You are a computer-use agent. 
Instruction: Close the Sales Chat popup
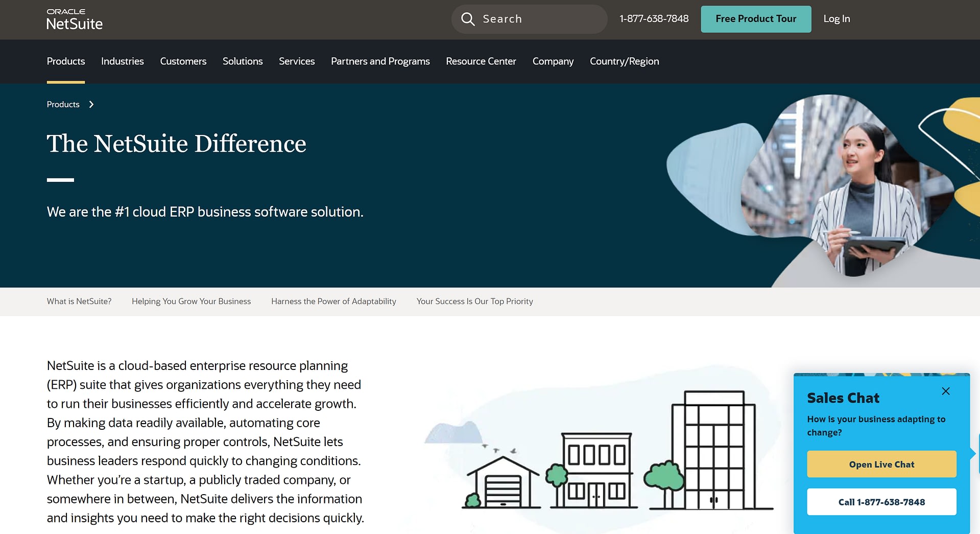(x=945, y=391)
